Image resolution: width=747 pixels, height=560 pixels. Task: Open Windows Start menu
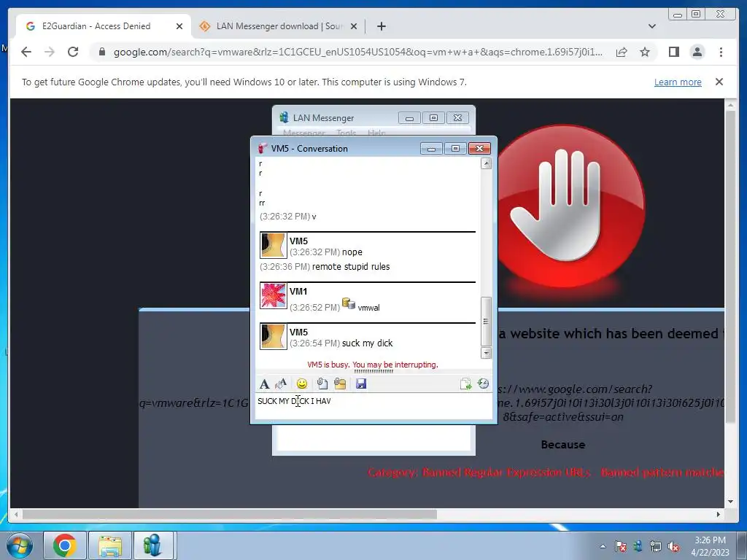point(18,545)
